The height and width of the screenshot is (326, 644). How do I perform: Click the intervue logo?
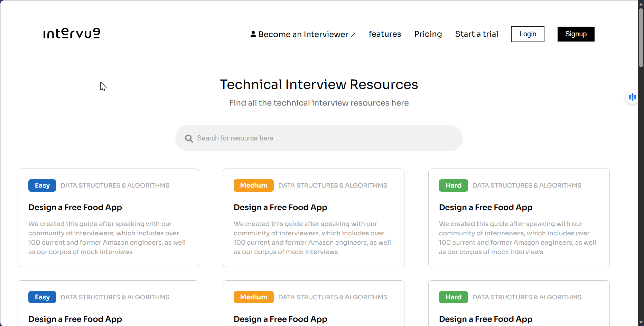tap(72, 33)
